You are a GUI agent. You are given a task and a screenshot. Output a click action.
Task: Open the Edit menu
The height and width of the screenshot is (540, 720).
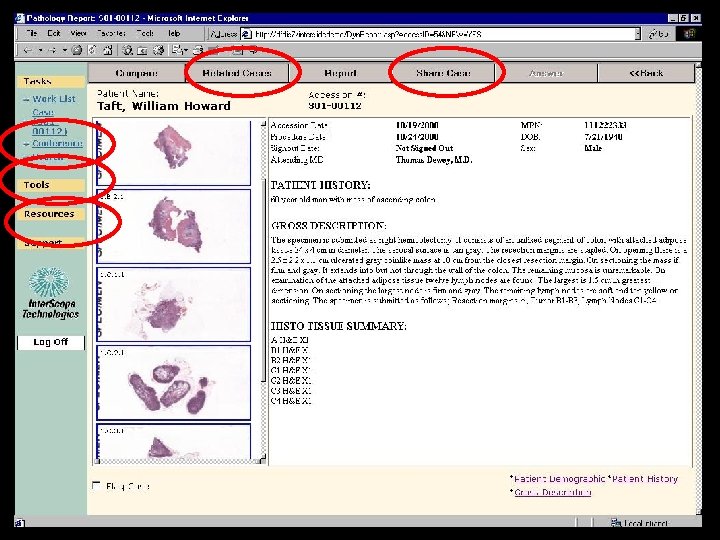click(x=54, y=34)
